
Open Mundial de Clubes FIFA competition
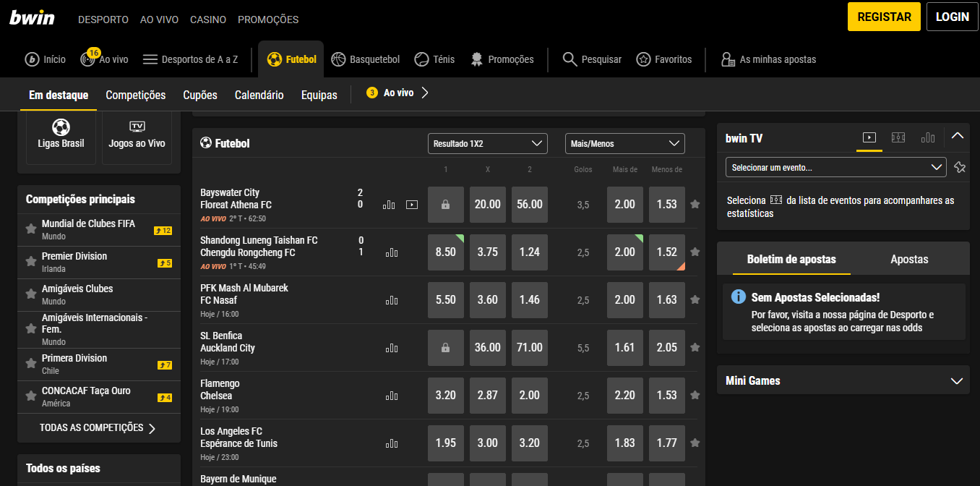[x=88, y=224]
